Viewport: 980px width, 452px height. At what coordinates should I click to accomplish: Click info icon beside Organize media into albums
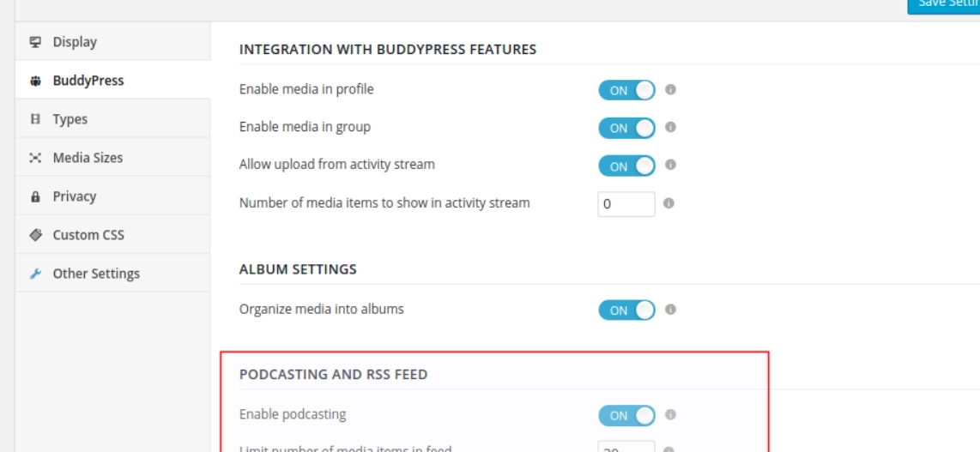pyautogui.click(x=671, y=310)
